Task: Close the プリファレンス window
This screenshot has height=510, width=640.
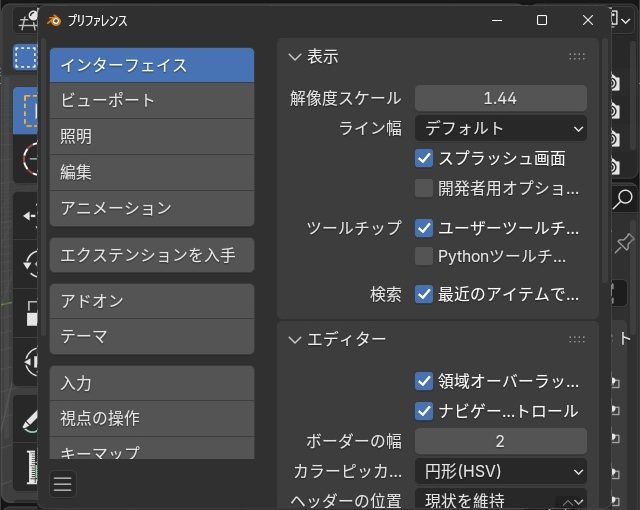Action: 588,20
